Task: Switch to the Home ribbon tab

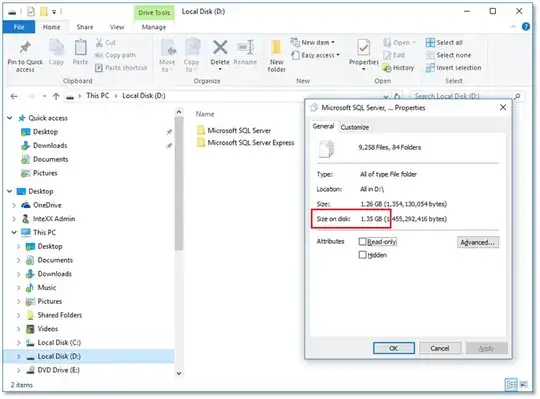Action: (51, 27)
